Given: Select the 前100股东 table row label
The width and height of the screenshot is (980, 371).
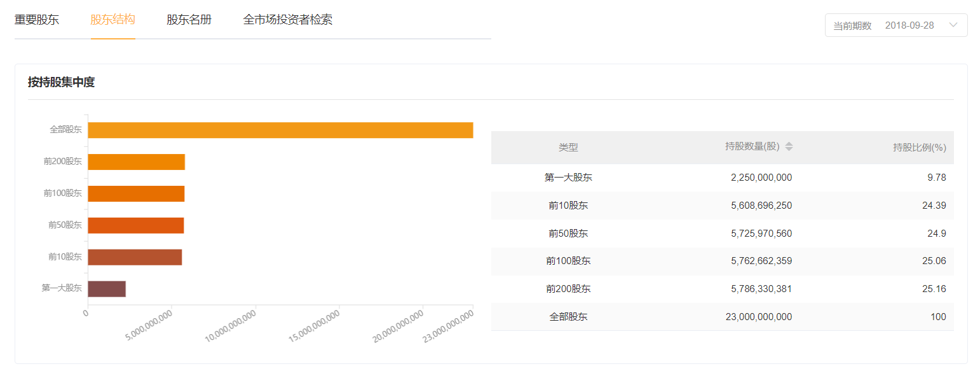Looking at the screenshot, I should pyautogui.click(x=568, y=261).
